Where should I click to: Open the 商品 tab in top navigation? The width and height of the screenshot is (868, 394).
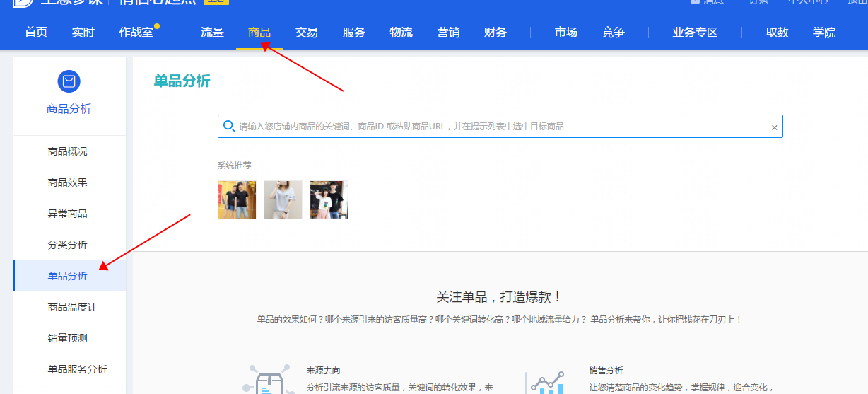click(259, 33)
